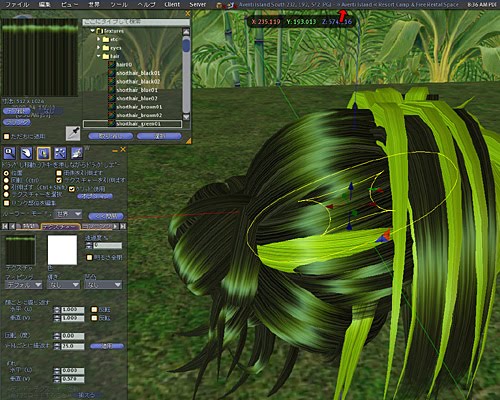
Task: Click the scroll down arrow in texture list
Action: (186, 117)
